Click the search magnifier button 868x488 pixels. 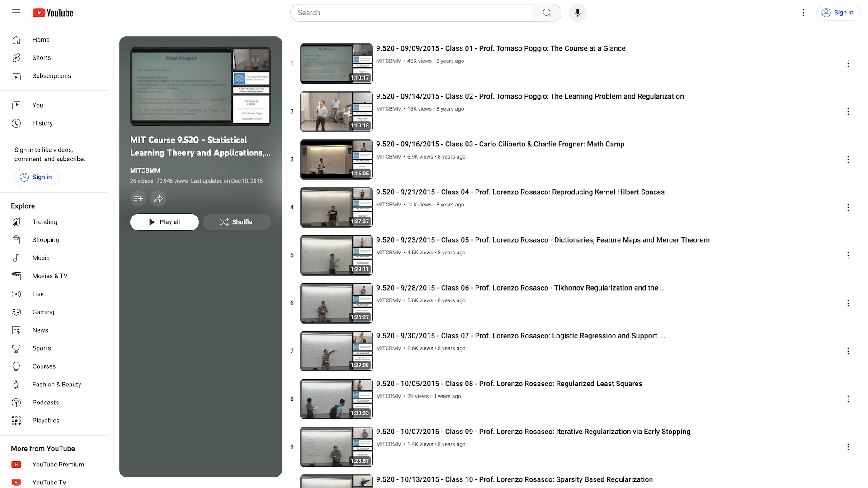[547, 13]
